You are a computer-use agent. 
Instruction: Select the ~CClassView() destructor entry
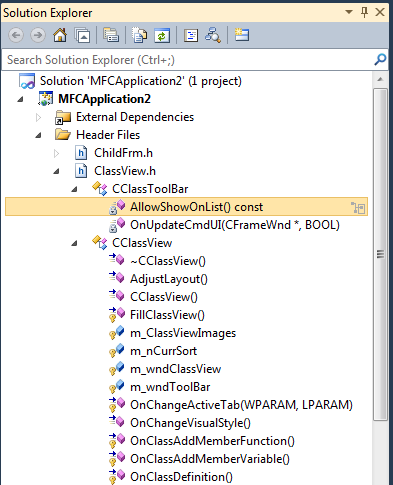[x=168, y=261]
